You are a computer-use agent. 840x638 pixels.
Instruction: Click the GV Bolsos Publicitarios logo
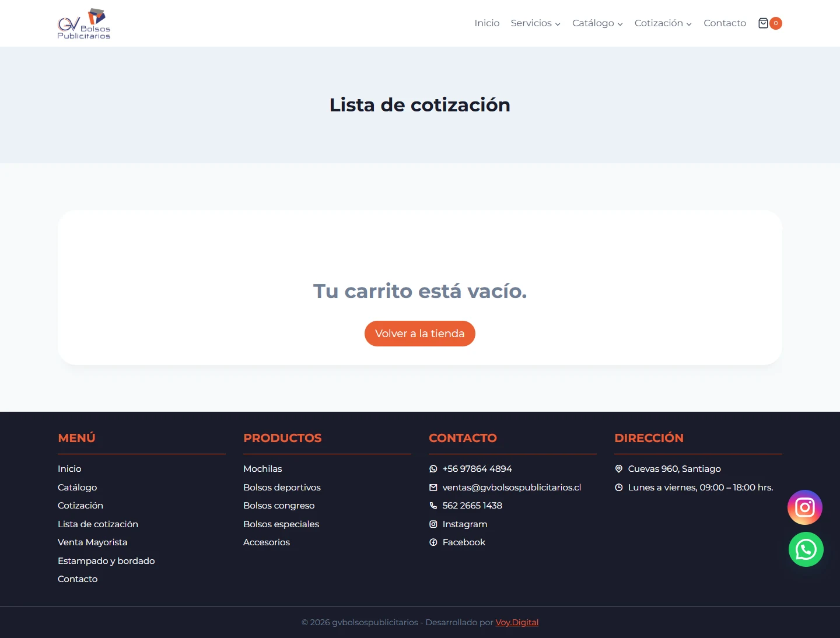[84, 23]
